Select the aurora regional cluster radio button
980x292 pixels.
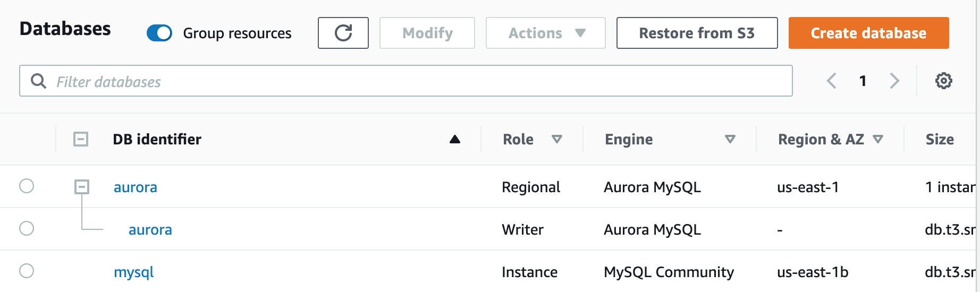27,186
